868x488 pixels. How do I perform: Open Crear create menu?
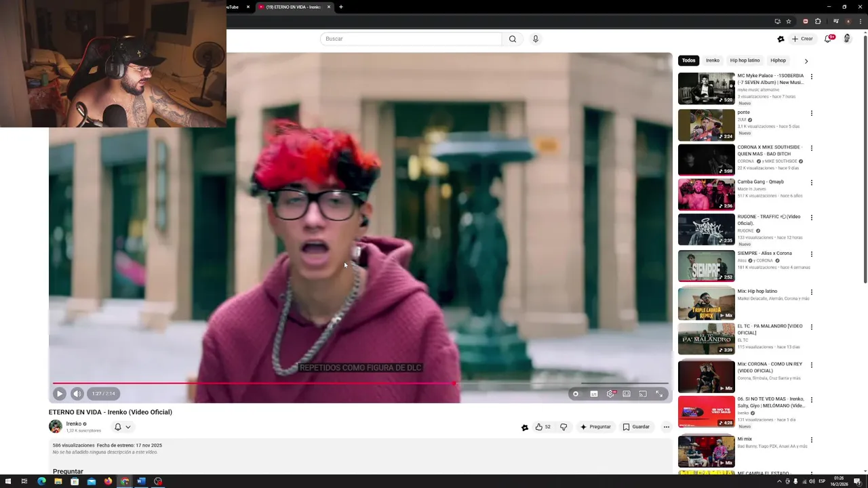(802, 39)
